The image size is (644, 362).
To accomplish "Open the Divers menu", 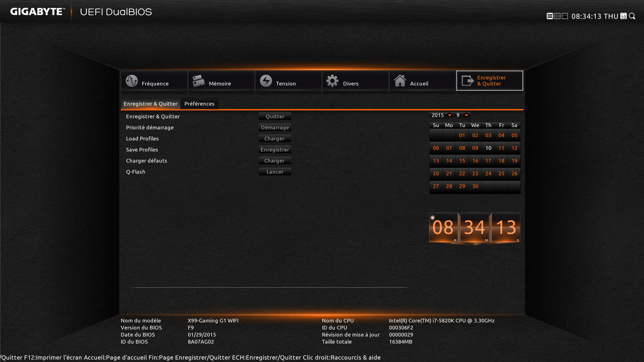I will click(x=356, y=80).
